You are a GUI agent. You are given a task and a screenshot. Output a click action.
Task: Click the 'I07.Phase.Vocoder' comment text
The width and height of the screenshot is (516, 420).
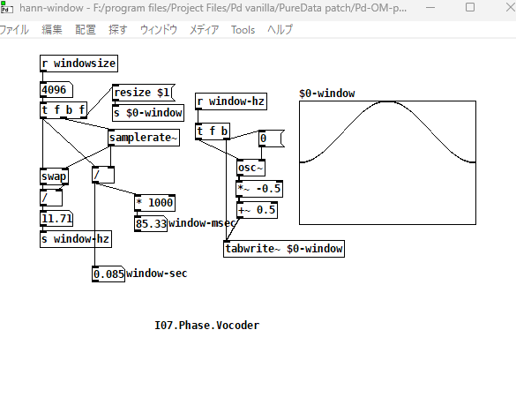[207, 326]
